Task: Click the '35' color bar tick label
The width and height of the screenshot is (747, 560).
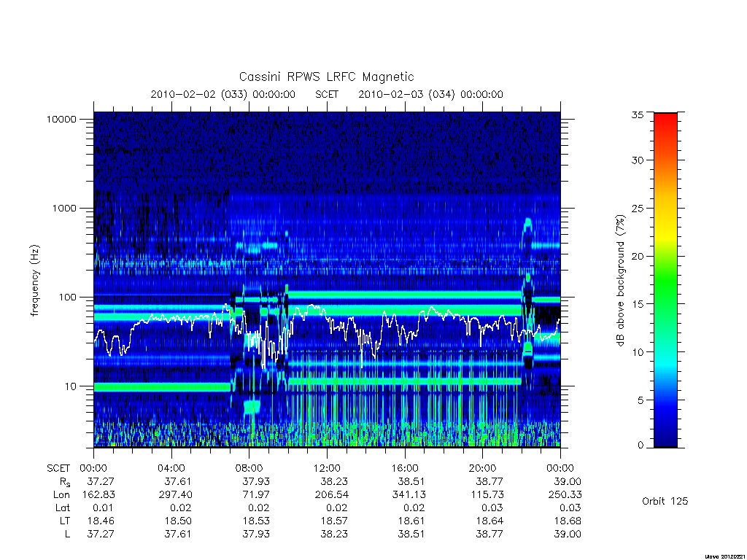Action: pyautogui.click(x=637, y=114)
